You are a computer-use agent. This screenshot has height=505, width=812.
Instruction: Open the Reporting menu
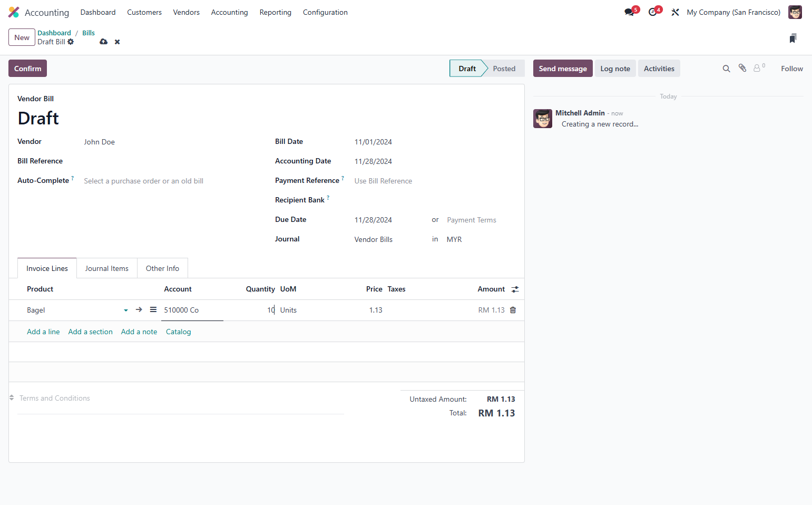276,12
